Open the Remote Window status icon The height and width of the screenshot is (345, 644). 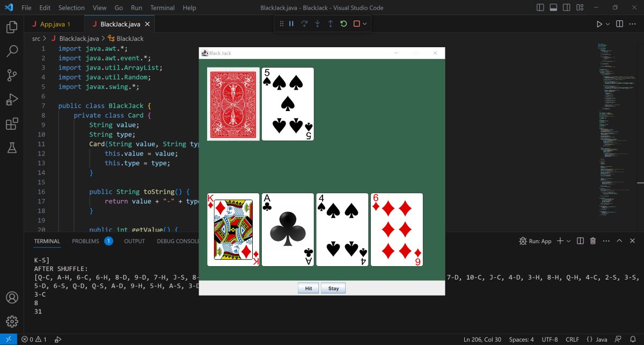[x=9, y=339]
